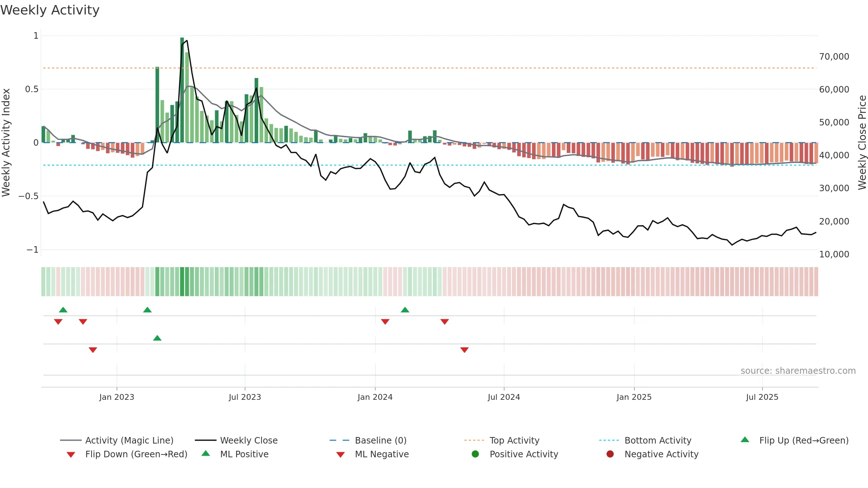Click the −0.5 activity index tick
The image size is (868, 488).
tap(29, 196)
